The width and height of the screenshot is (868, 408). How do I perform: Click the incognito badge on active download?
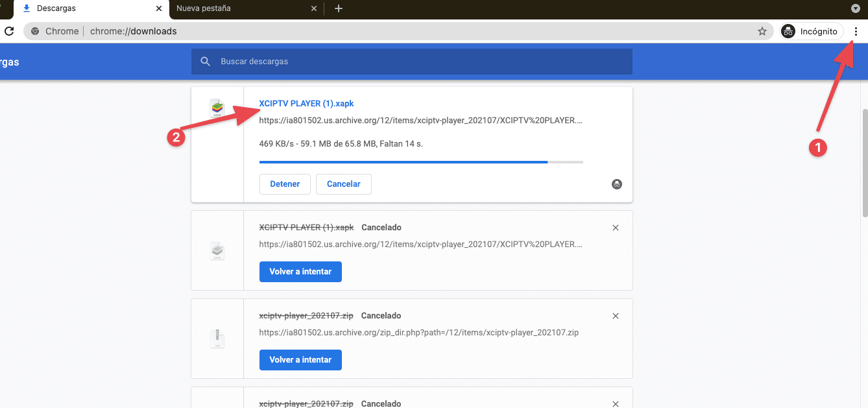coord(616,184)
